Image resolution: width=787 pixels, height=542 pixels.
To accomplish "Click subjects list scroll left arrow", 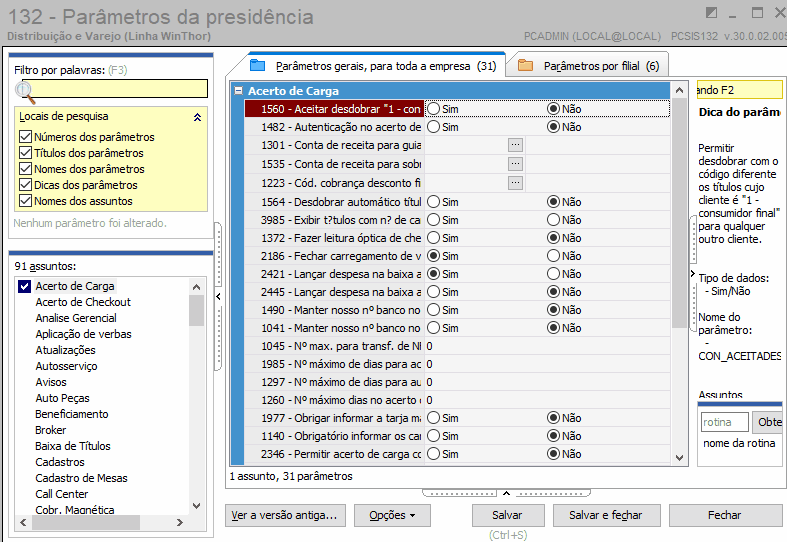I will tap(23, 522).
